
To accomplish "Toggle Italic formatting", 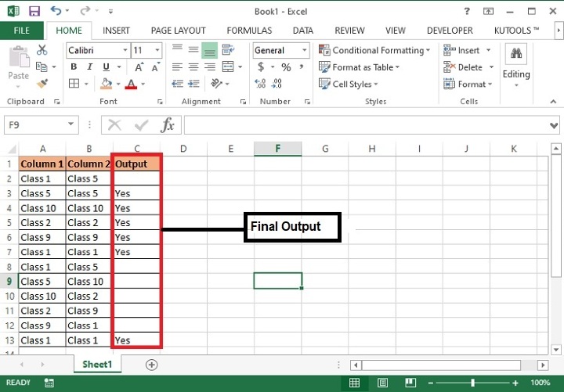I will pyautogui.click(x=90, y=67).
